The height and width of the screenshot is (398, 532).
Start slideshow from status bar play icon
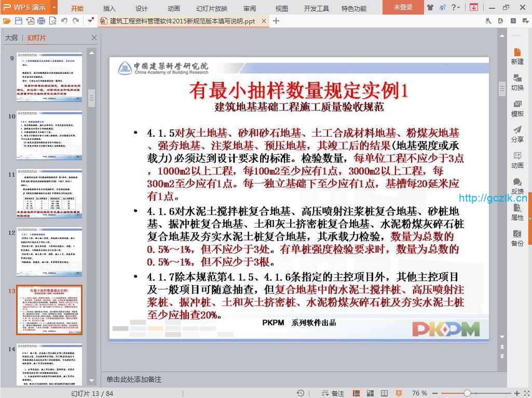(x=399, y=393)
